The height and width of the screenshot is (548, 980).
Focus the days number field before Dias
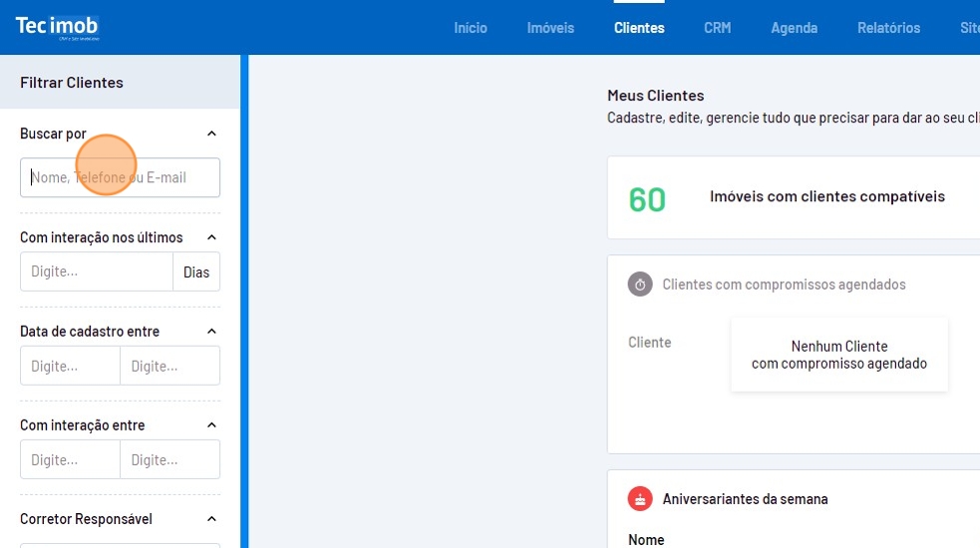[97, 272]
